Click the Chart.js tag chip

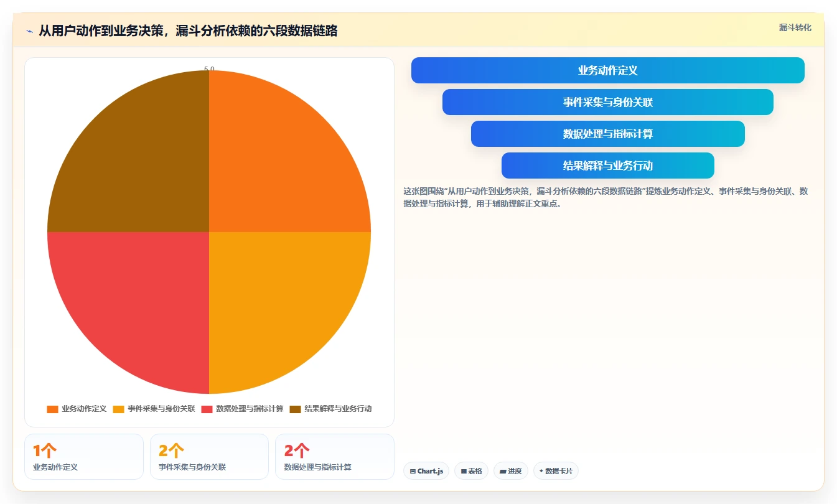[426, 471]
